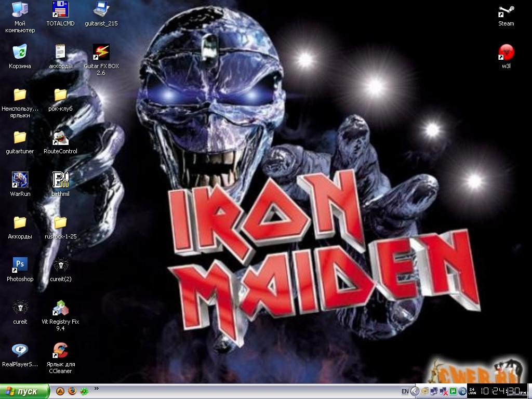Screen dimensions: 532x399
Task: Click the connected network tray icon
Action: (x=434, y=391)
